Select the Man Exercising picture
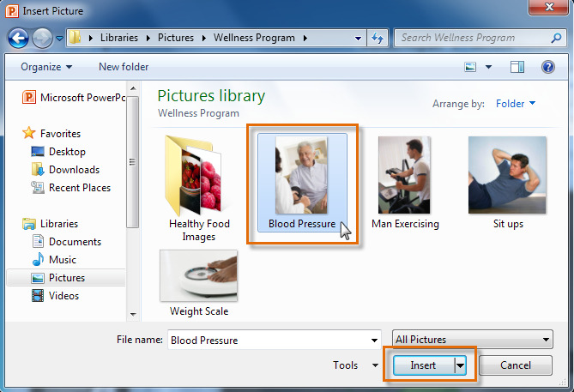The width and height of the screenshot is (574, 392). 405,183
